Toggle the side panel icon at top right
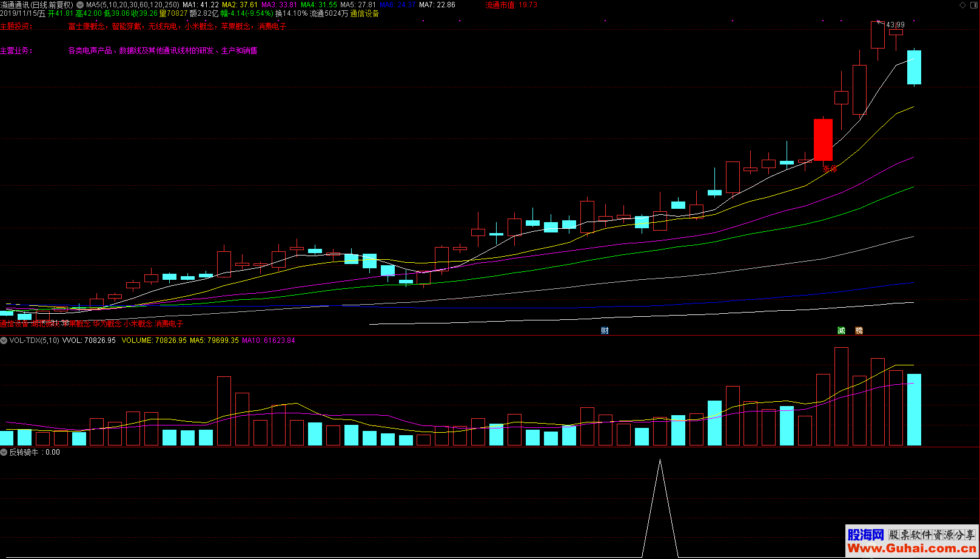Screen dimensions: 980x559 click(974, 5)
